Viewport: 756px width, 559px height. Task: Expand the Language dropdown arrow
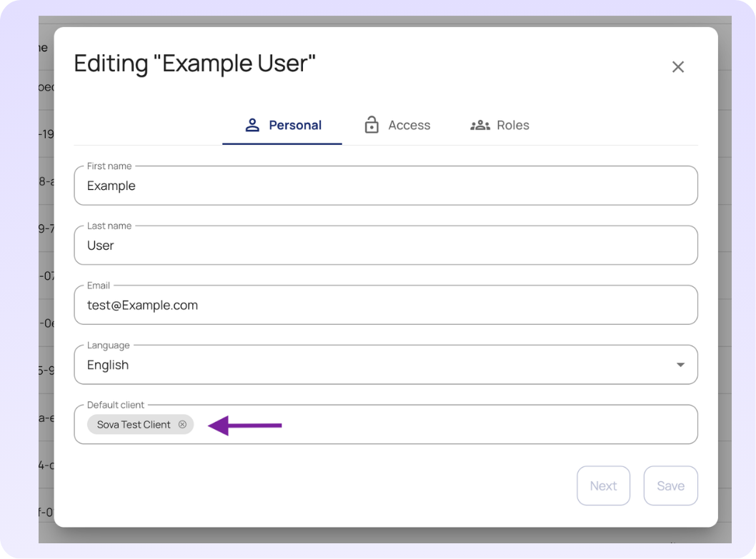pyautogui.click(x=680, y=365)
